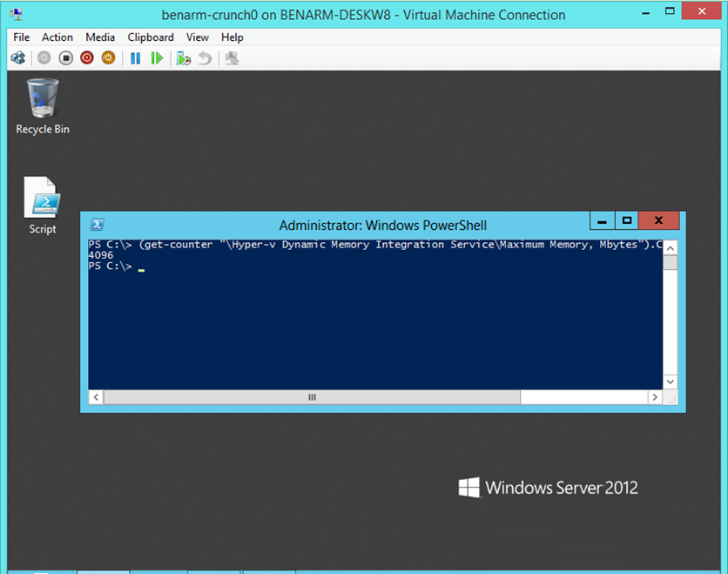This screenshot has height=574, width=728.
Task: Open the Media menu
Action: 100,37
